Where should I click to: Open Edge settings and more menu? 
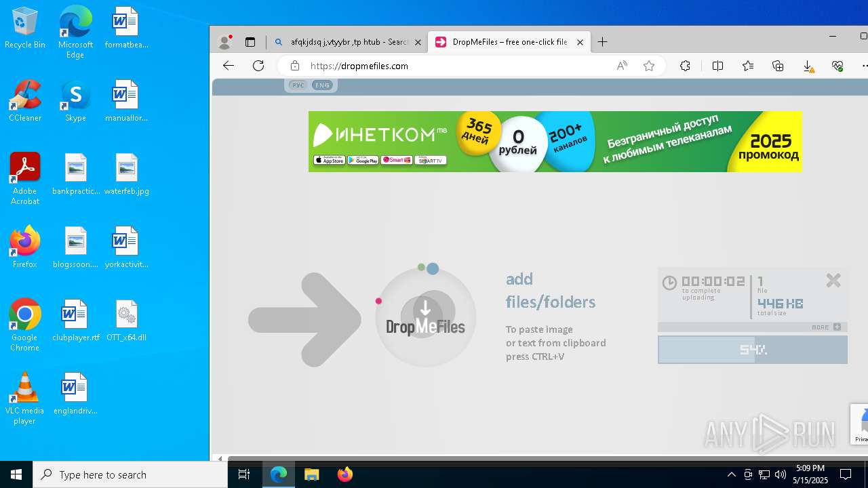pyautogui.click(x=864, y=66)
